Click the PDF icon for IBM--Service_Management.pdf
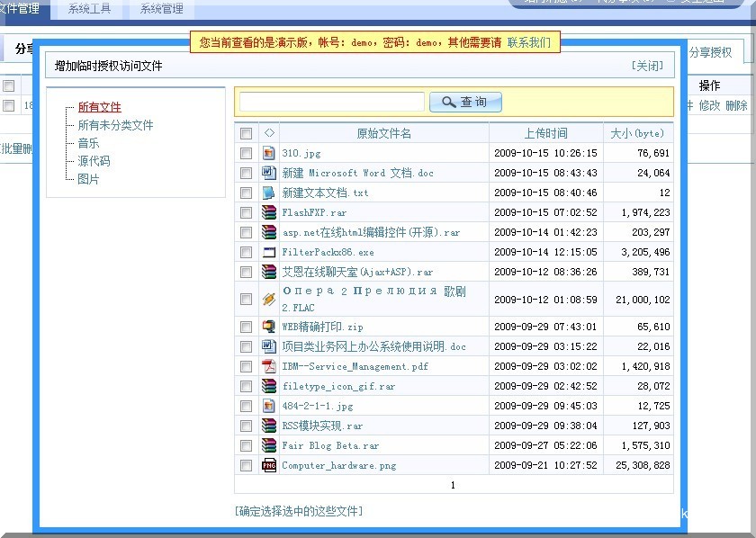Screen dimensions: 756x538 (268, 366)
